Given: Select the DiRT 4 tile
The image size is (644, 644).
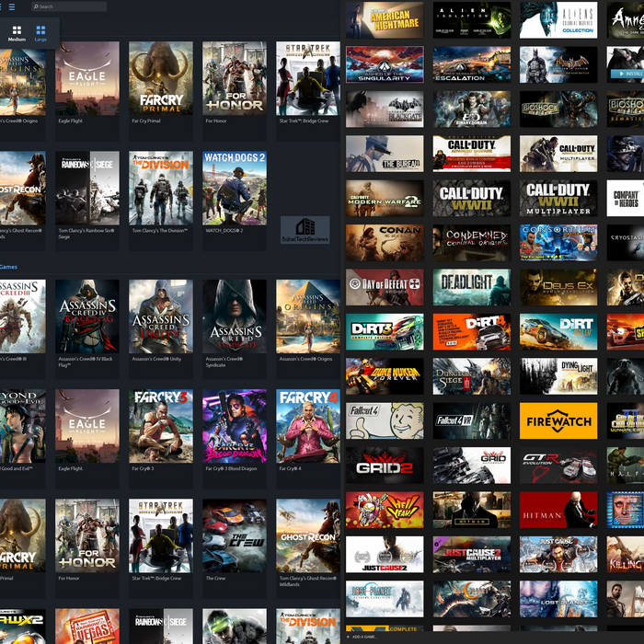Looking at the screenshot, I should (x=471, y=332).
